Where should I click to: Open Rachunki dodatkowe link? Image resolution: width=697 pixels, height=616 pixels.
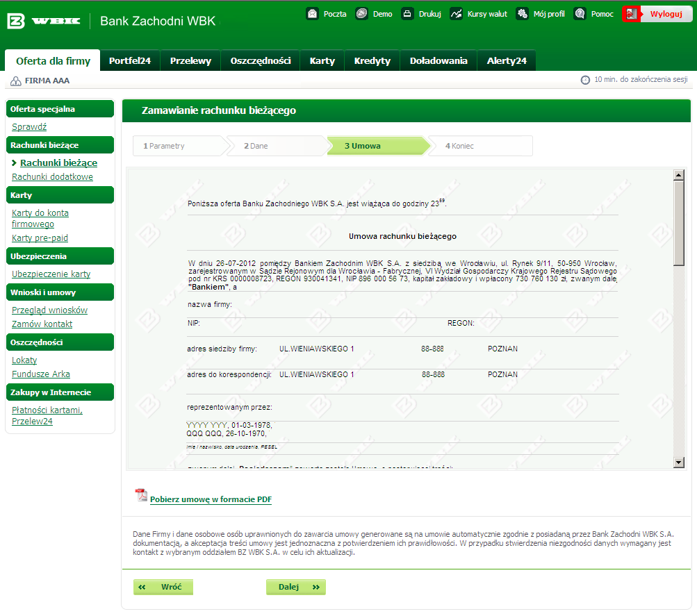point(52,177)
